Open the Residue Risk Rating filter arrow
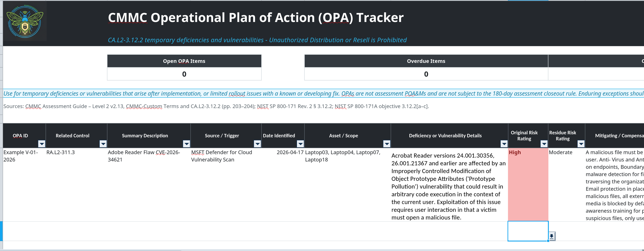Screen dimensions: 644x251 581,144
